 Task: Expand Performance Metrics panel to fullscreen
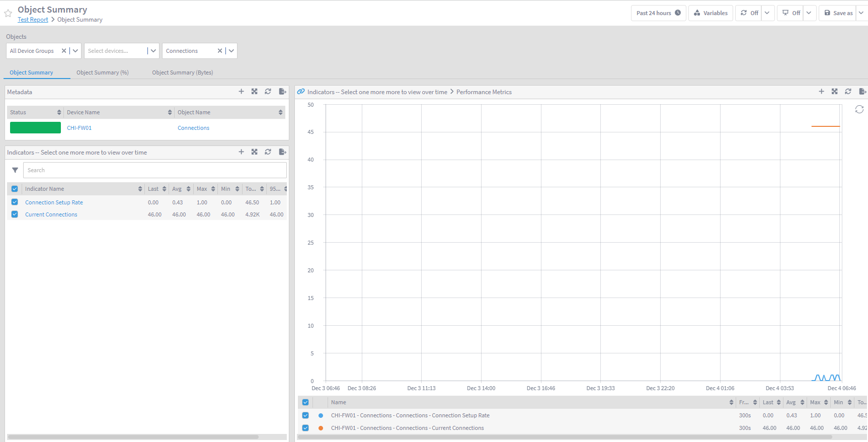coord(835,92)
